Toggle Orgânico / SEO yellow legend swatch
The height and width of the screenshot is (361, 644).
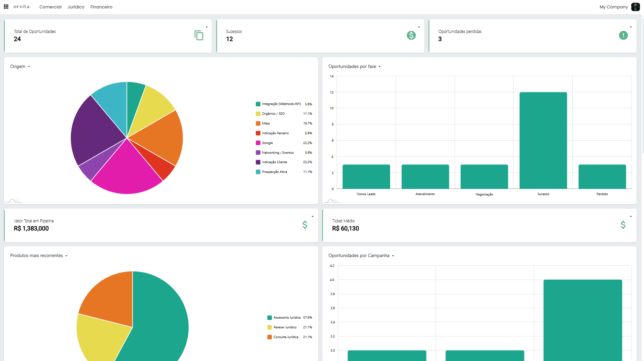pos(258,114)
